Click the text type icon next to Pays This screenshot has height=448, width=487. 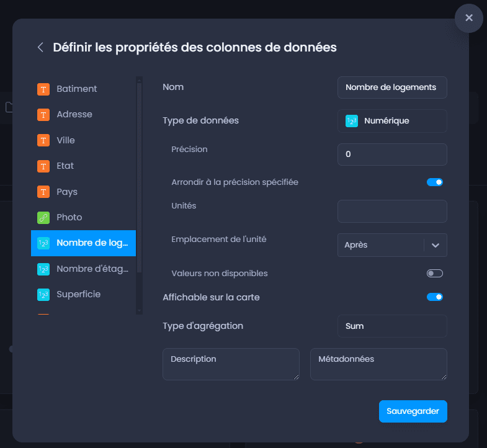43,192
